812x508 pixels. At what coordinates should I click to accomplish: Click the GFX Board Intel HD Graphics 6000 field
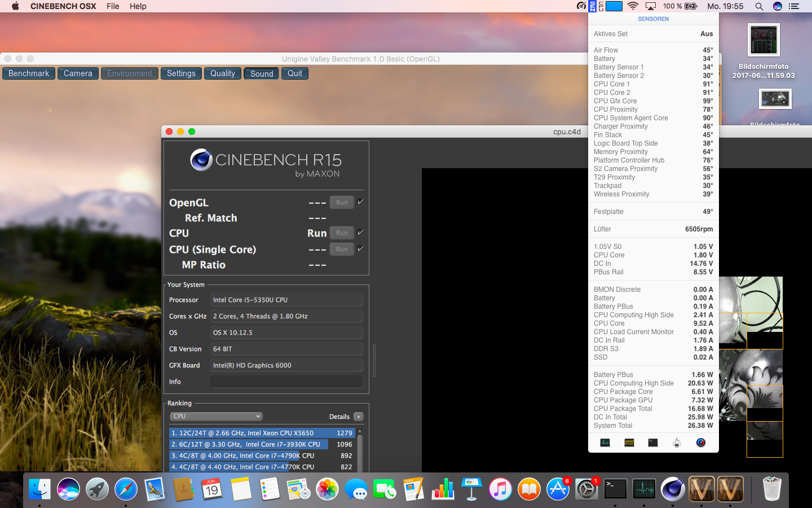pyautogui.click(x=286, y=365)
